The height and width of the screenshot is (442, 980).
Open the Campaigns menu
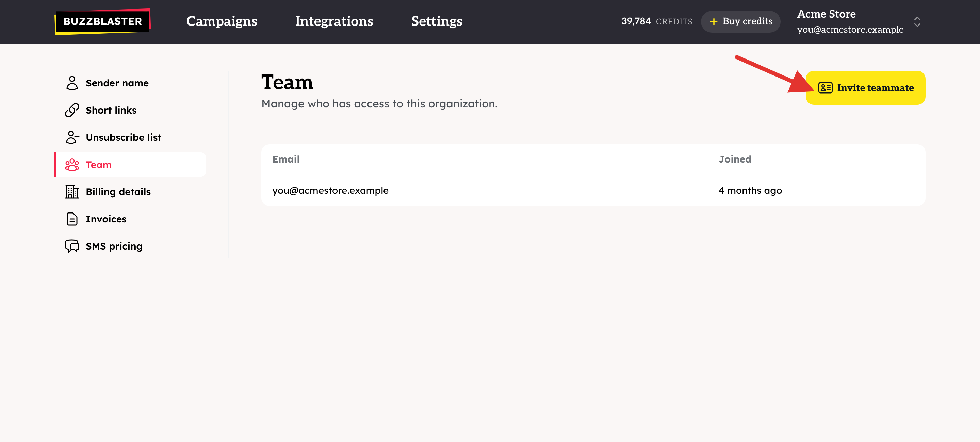(222, 21)
